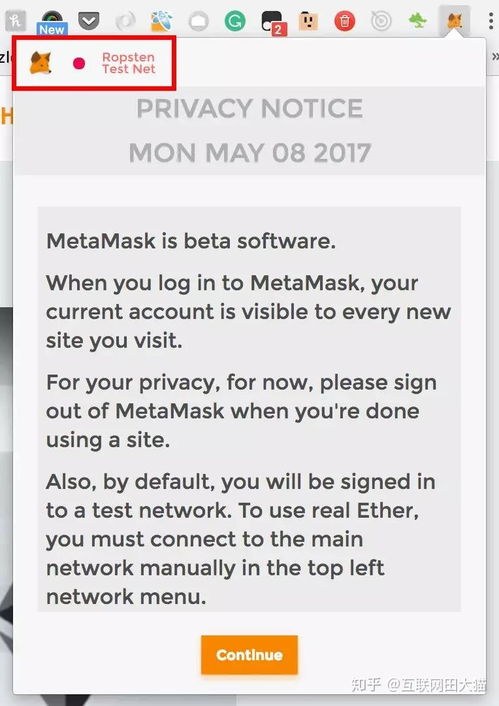Click the square face extension icon

coord(308,21)
